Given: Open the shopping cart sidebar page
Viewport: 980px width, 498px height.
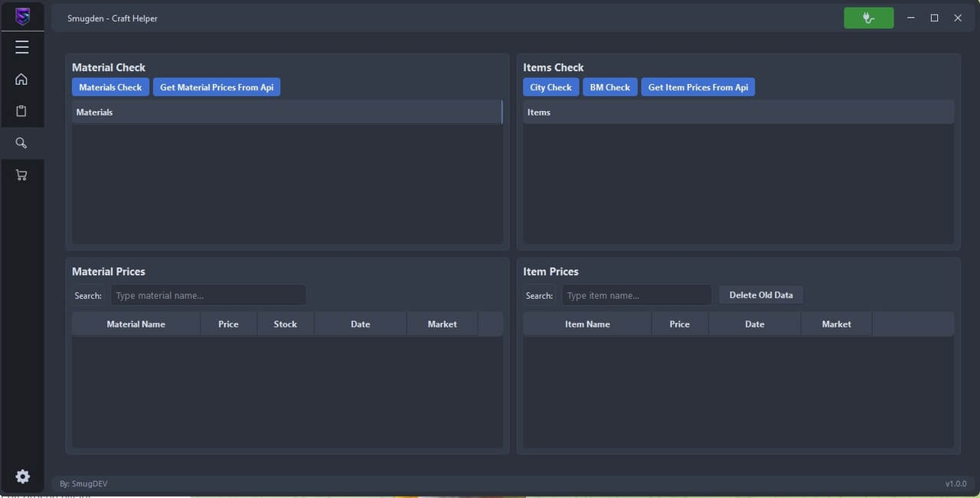Looking at the screenshot, I should (21, 175).
